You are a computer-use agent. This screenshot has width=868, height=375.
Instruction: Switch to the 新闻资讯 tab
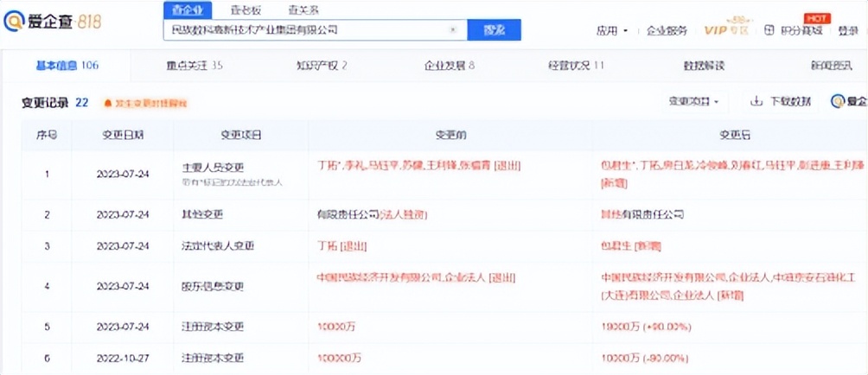832,66
